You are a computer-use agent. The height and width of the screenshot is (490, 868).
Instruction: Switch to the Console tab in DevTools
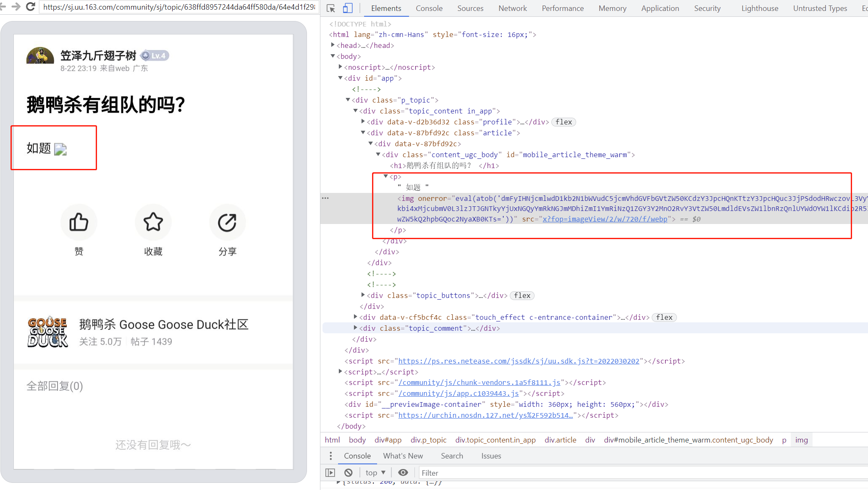click(429, 8)
